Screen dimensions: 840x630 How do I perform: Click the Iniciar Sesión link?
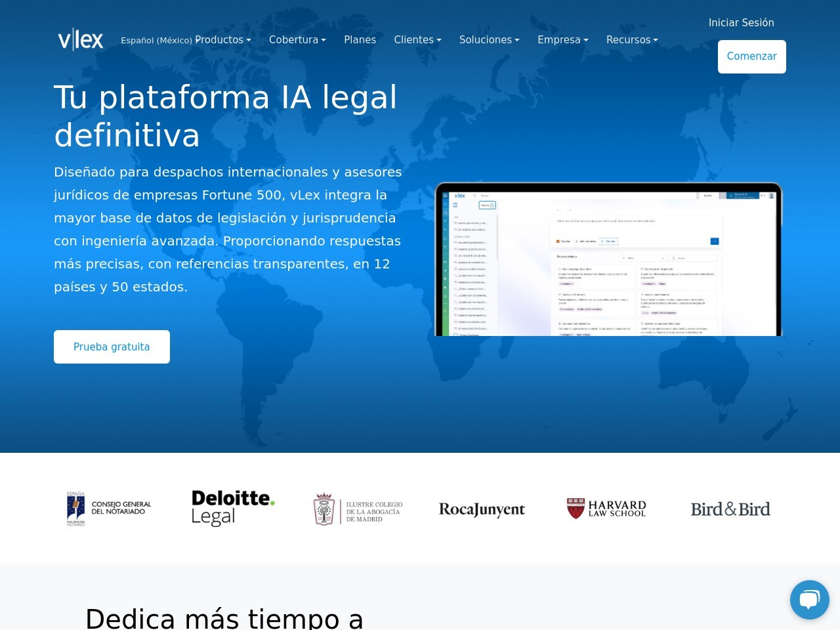(x=742, y=23)
